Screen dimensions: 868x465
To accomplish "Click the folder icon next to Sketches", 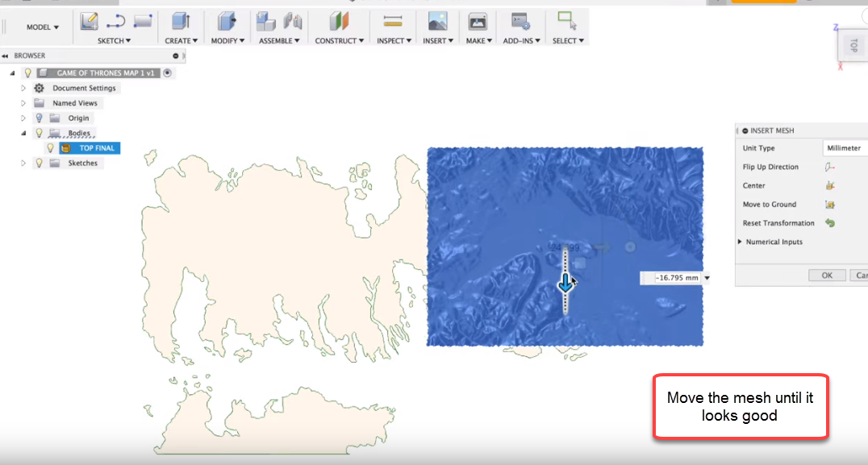I will pos(54,163).
